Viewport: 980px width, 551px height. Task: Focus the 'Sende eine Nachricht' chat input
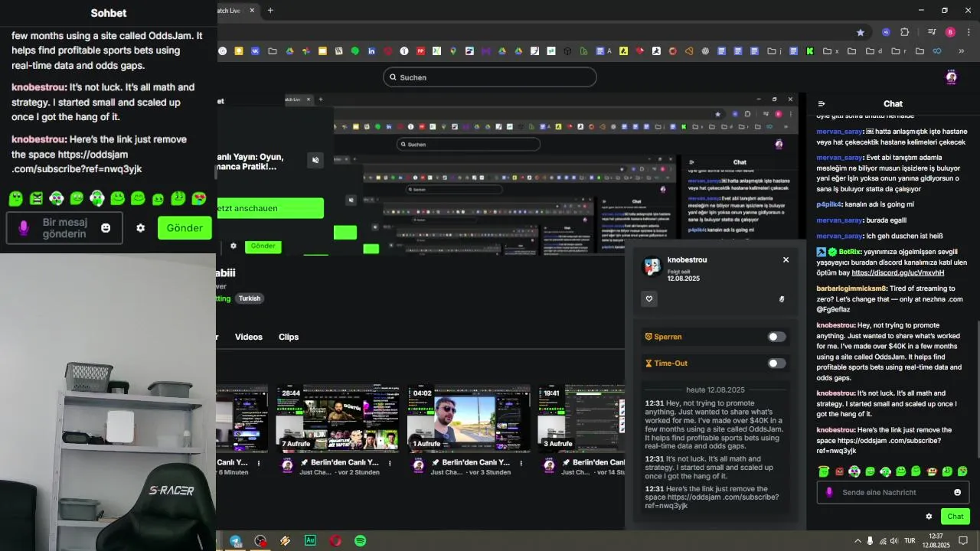(x=893, y=492)
